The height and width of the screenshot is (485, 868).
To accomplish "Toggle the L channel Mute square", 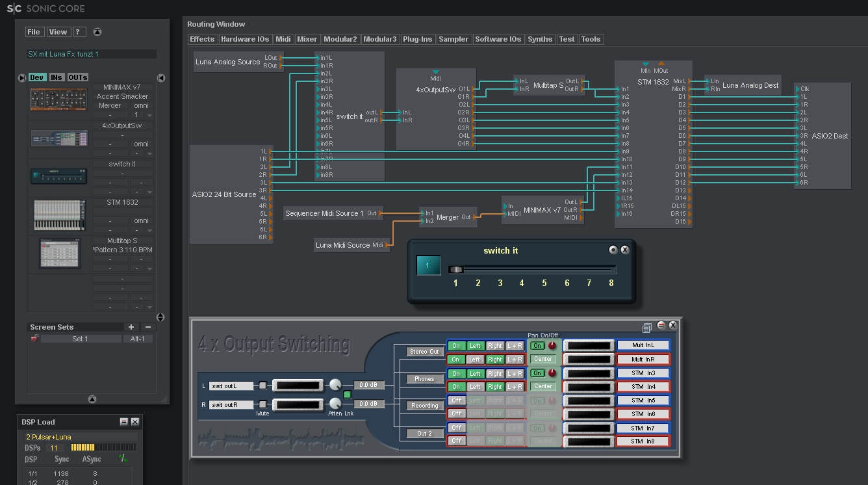I will click(262, 386).
